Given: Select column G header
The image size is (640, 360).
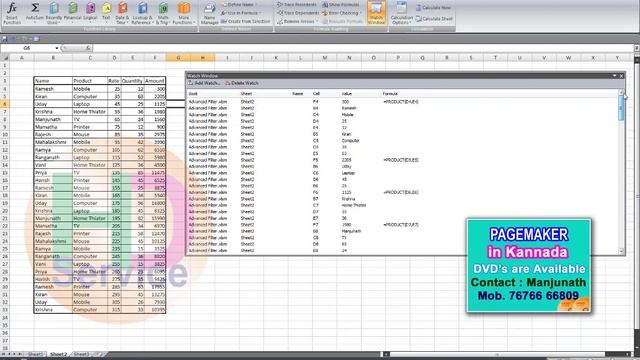Looking at the screenshot, I should pos(178,58).
